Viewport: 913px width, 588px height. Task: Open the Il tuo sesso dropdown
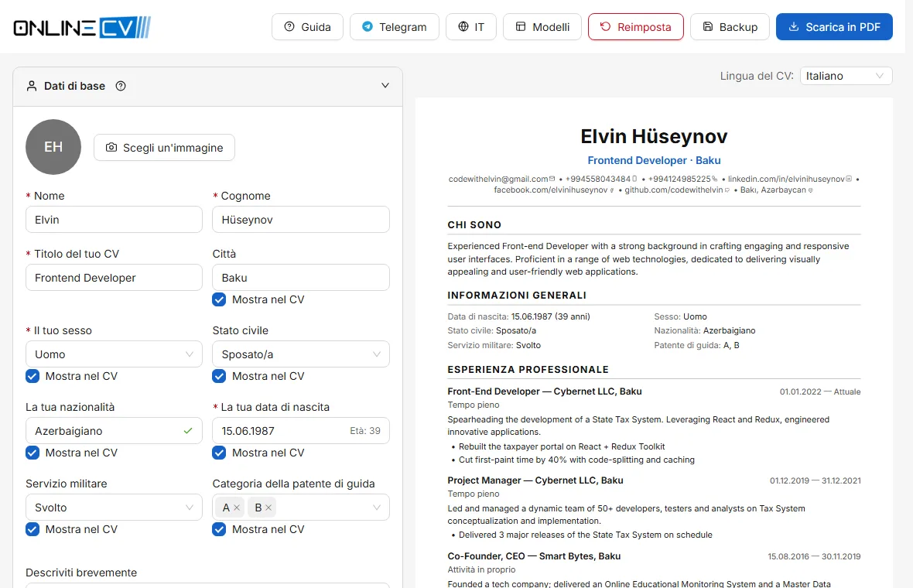(115, 354)
